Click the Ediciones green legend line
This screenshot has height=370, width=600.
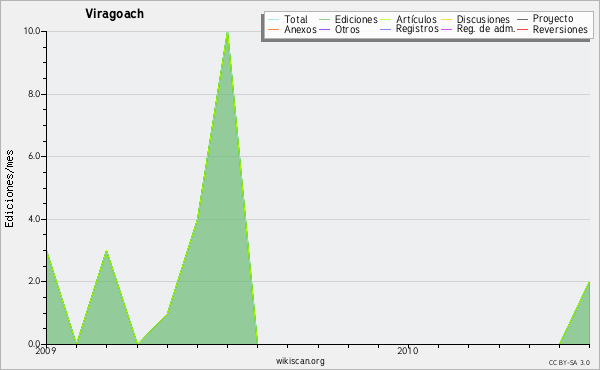(x=324, y=20)
